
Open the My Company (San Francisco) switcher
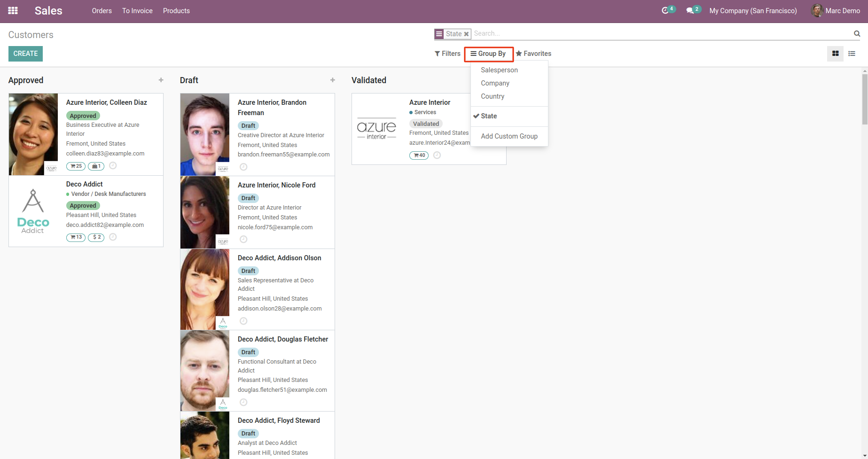coord(753,10)
